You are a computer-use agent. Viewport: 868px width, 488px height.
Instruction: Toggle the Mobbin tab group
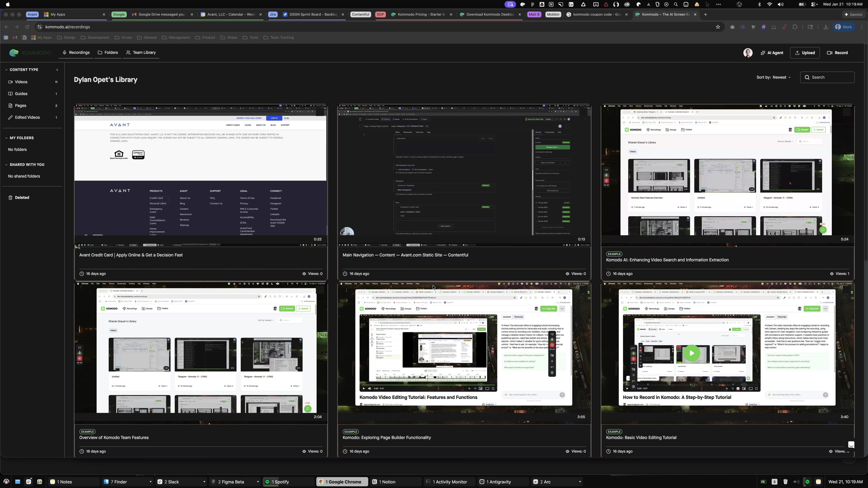click(x=553, y=14)
